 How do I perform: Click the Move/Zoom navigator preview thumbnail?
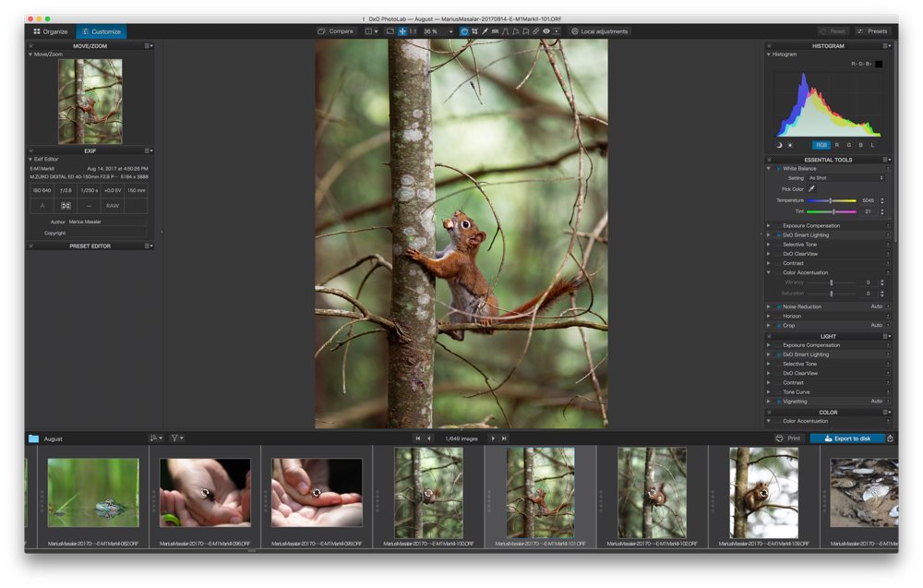pos(90,101)
